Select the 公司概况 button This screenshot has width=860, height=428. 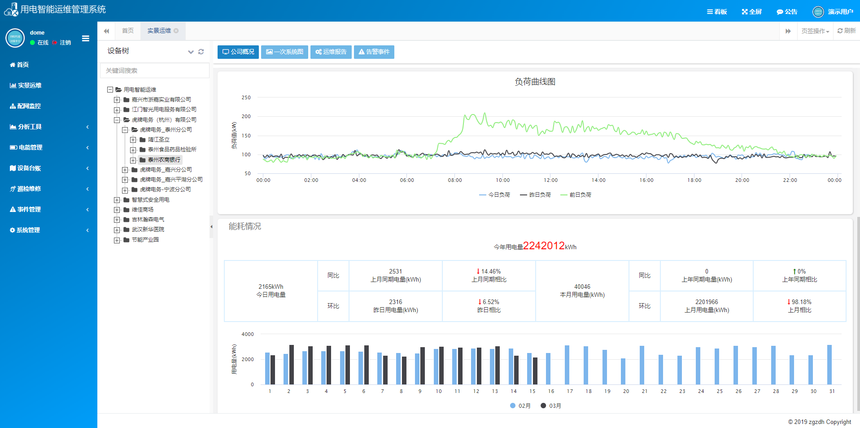238,52
